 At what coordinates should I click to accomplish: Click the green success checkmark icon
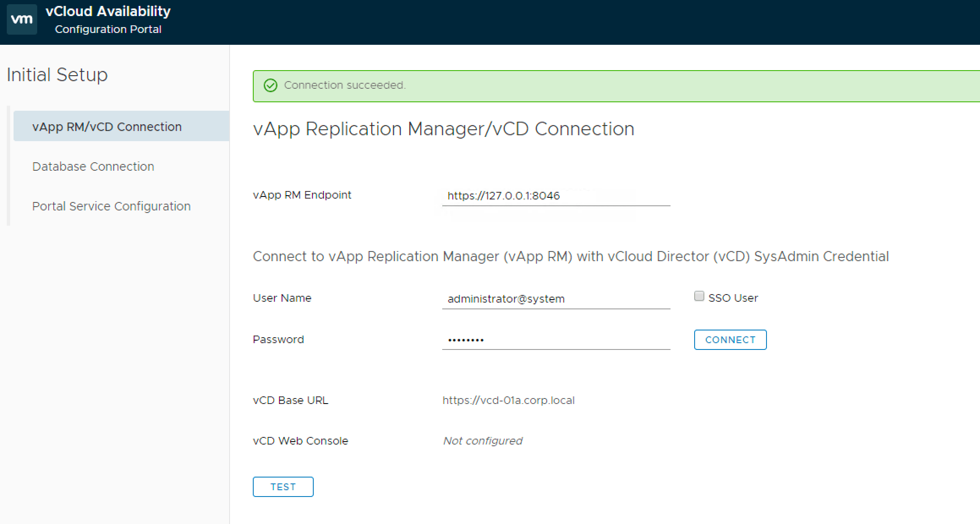click(x=270, y=86)
